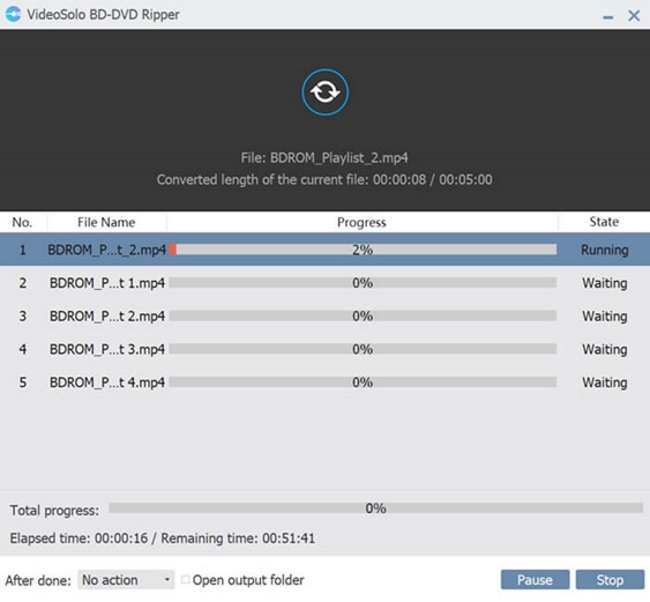Click row number 4 in the No. column
The width and height of the screenshot is (650, 602).
23,350
